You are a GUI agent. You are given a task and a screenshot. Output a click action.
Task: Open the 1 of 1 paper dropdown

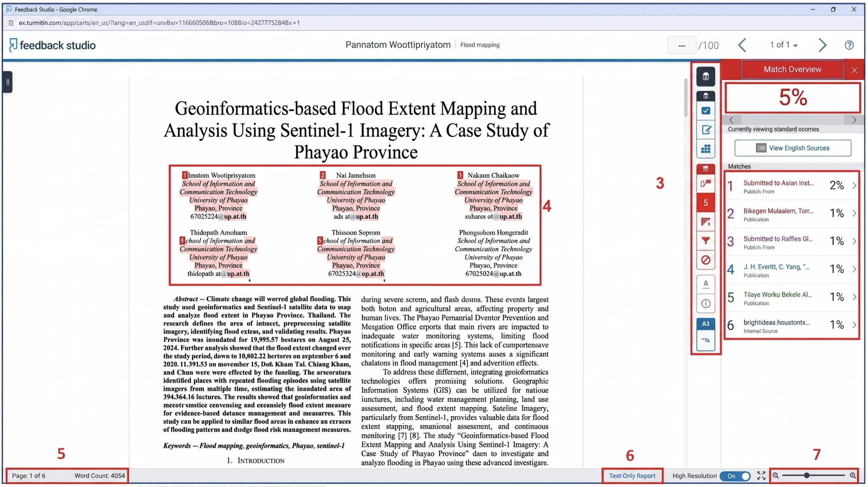pyautogui.click(x=783, y=45)
